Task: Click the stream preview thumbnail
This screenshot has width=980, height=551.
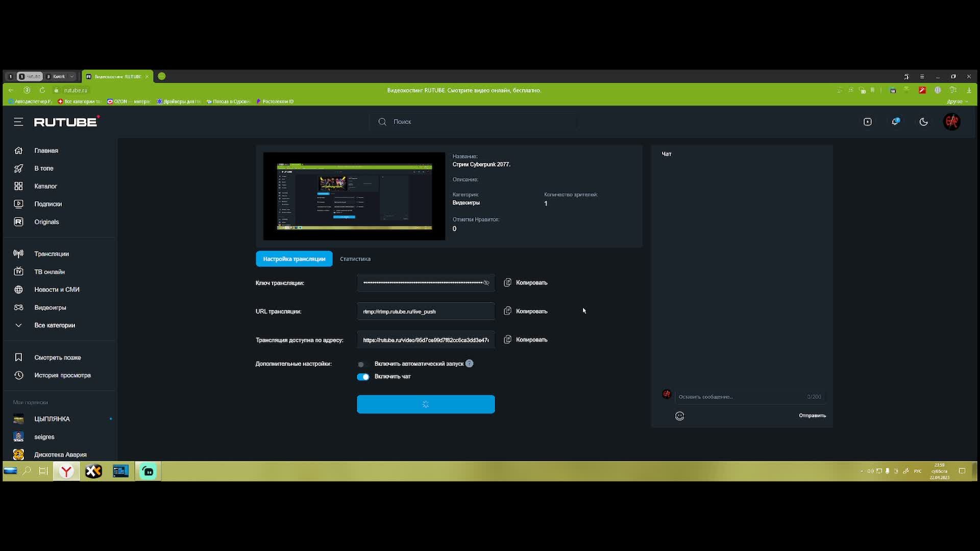Action: tap(354, 196)
